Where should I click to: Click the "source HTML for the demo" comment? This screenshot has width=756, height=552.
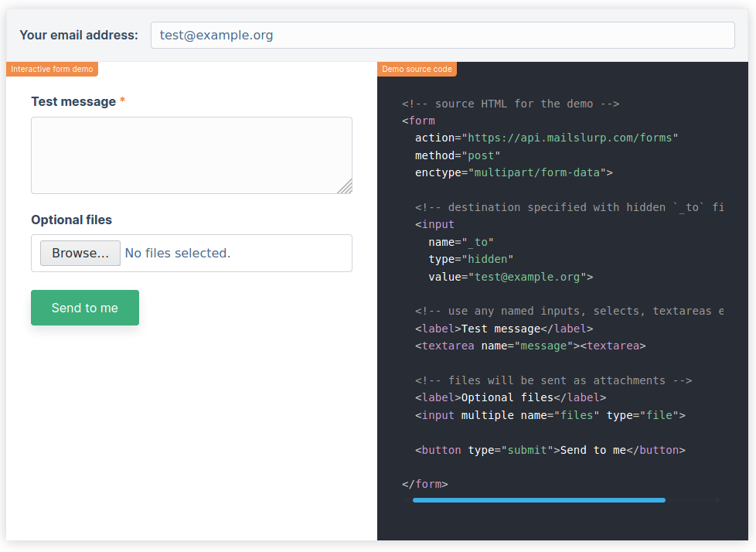[511, 104]
